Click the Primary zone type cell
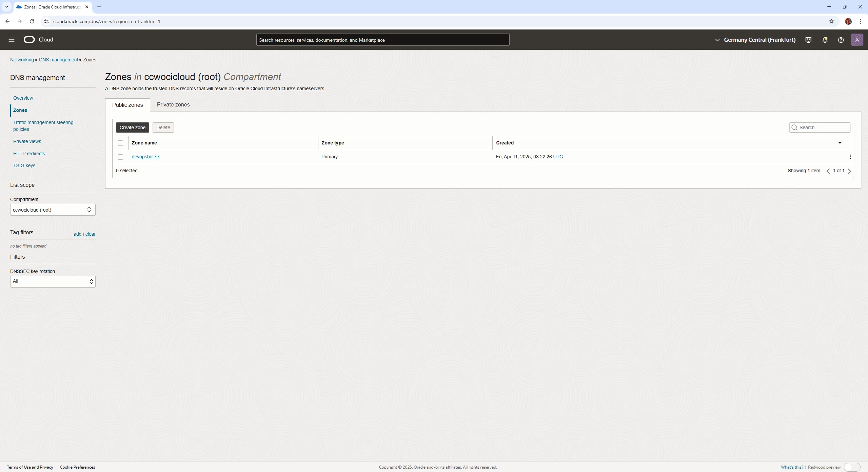Screen dimensions: 868x472 click(x=330, y=157)
